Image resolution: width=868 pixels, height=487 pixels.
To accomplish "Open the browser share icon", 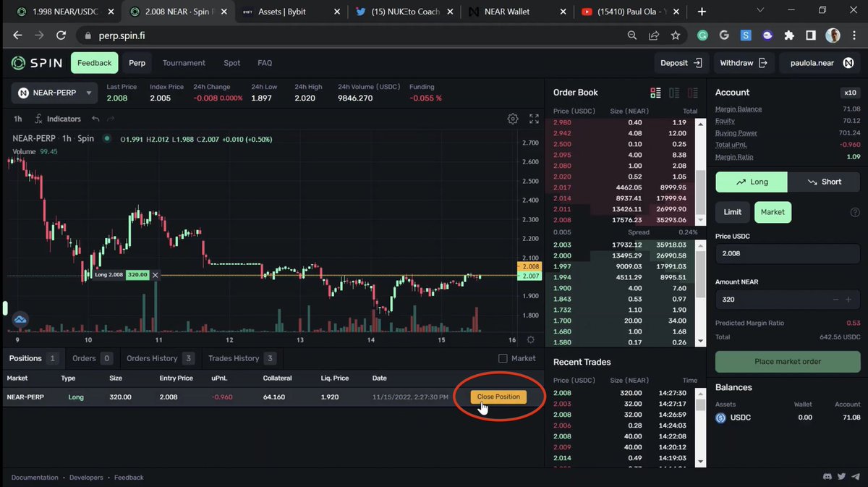I will (x=654, y=35).
